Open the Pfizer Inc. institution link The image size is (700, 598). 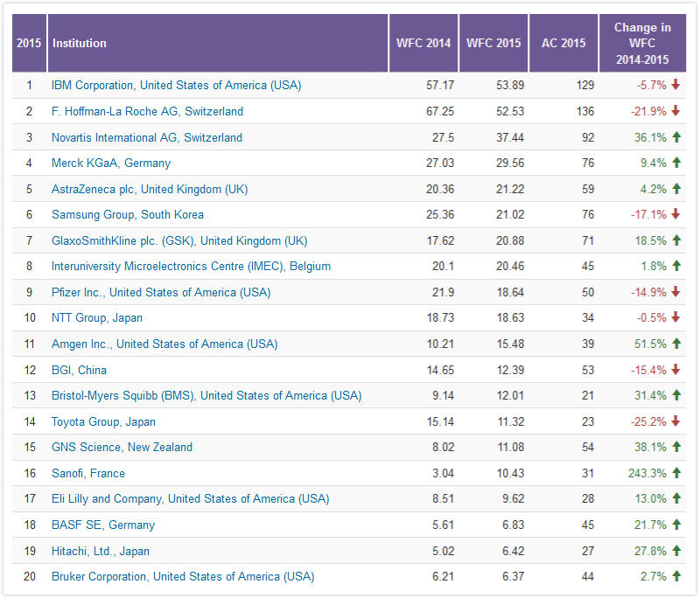(x=161, y=292)
